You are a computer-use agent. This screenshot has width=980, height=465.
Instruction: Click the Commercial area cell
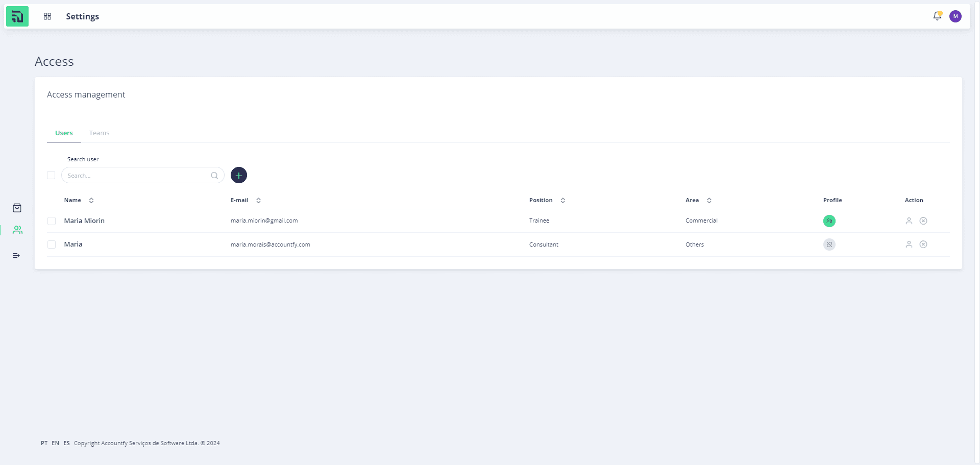pyautogui.click(x=701, y=221)
